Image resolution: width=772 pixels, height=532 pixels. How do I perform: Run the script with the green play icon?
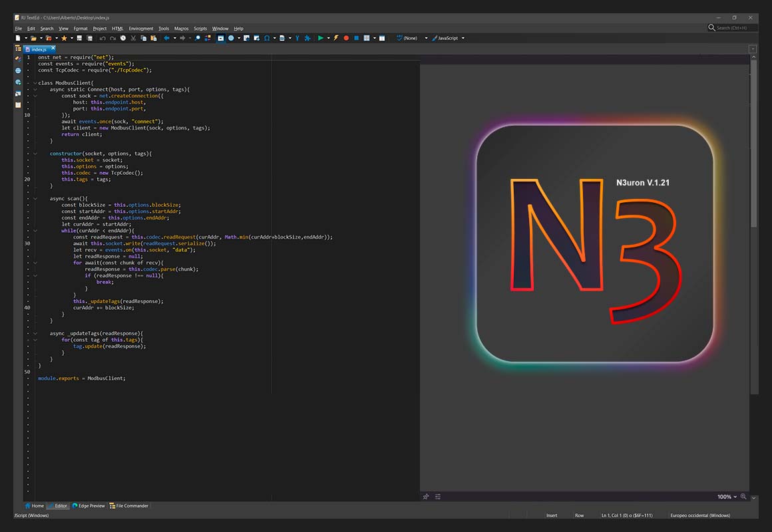320,38
